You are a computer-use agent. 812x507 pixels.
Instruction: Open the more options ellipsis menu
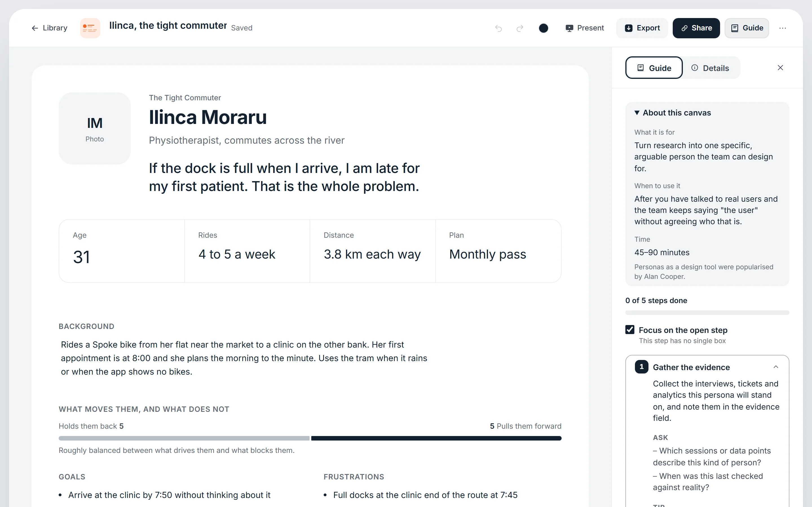(x=782, y=28)
